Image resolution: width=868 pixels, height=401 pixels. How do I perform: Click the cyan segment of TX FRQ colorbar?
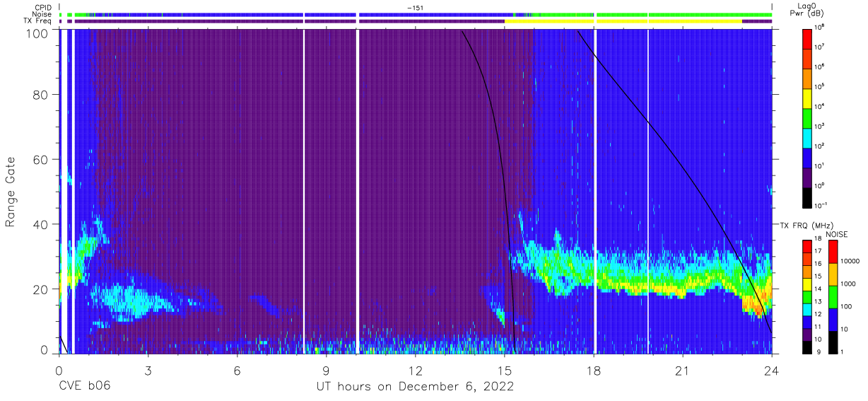pyautogui.click(x=807, y=308)
